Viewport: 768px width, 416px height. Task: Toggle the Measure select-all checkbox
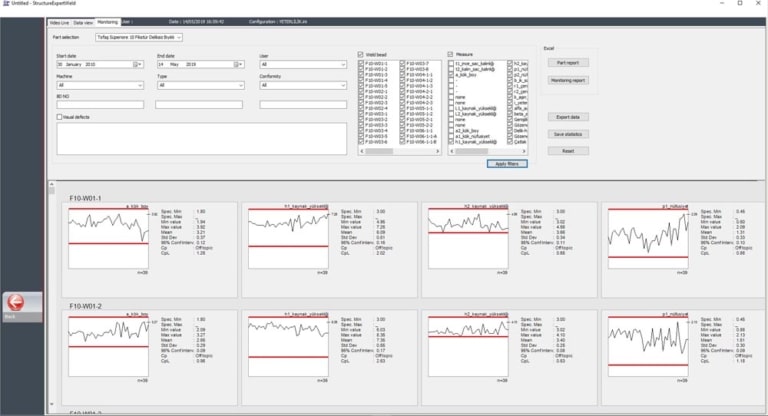coord(451,54)
